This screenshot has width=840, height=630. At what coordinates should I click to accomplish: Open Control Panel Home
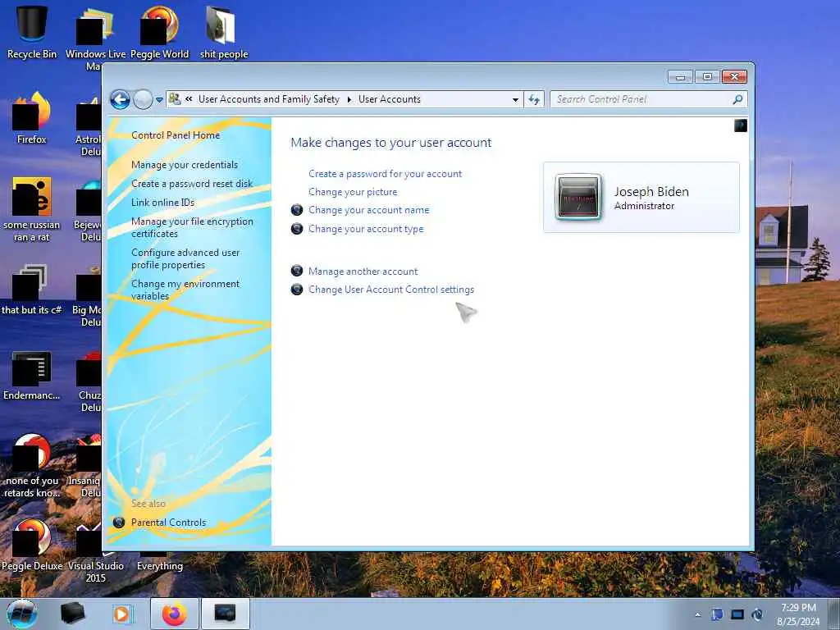coord(176,135)
